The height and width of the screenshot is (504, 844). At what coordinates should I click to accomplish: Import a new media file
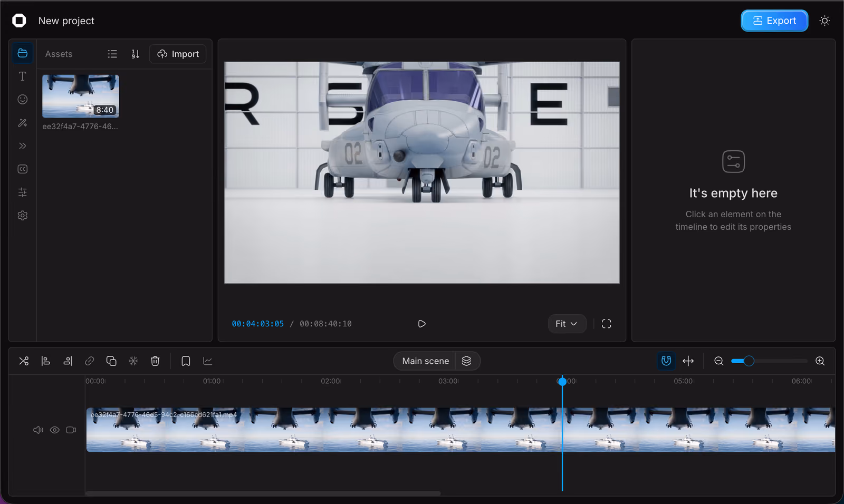pyautogui.click(x=178, y=54)
